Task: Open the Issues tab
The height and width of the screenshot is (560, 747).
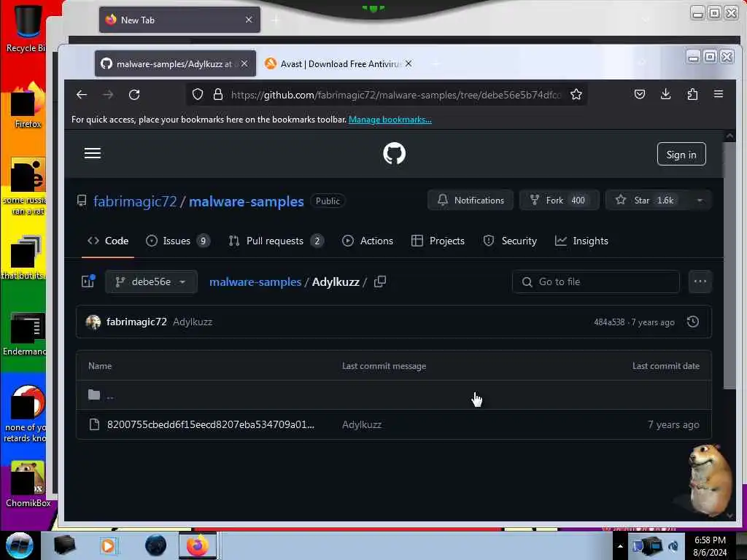Action: coord(177,241)
